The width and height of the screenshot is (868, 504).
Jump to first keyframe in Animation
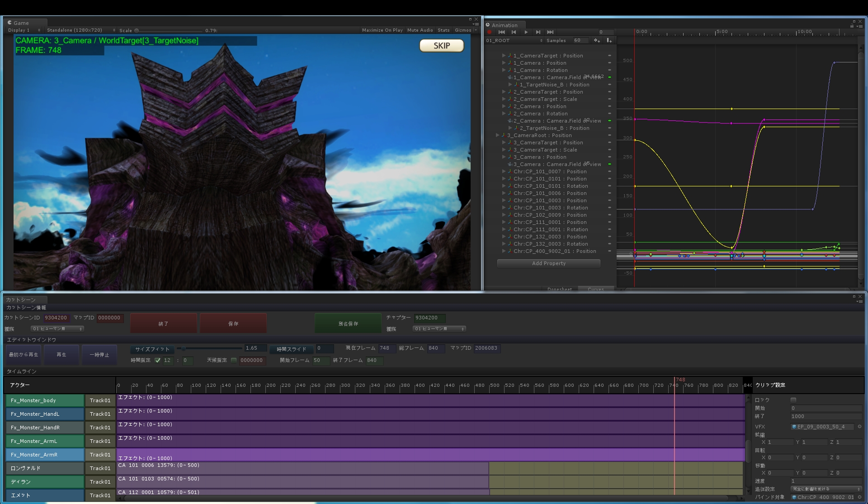pyautogui.click(x=501, y=32)
